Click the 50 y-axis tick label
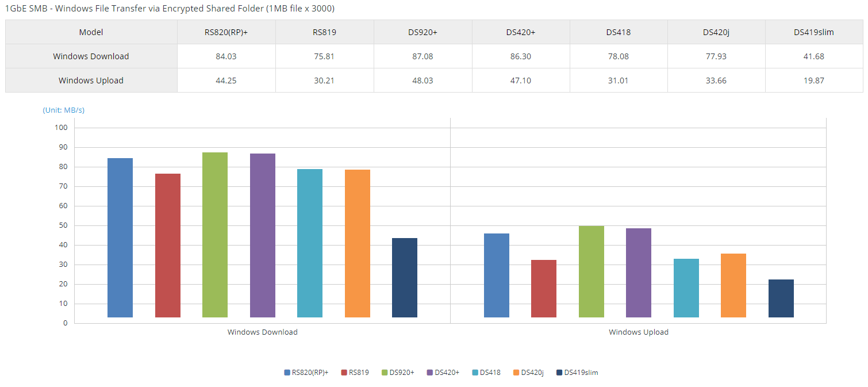The image size is (868, 387). point(63,225)
